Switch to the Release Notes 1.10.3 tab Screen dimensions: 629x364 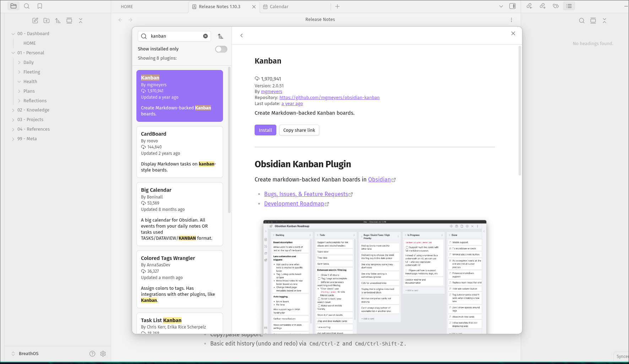pyautogui.click(x=219, y=6)
